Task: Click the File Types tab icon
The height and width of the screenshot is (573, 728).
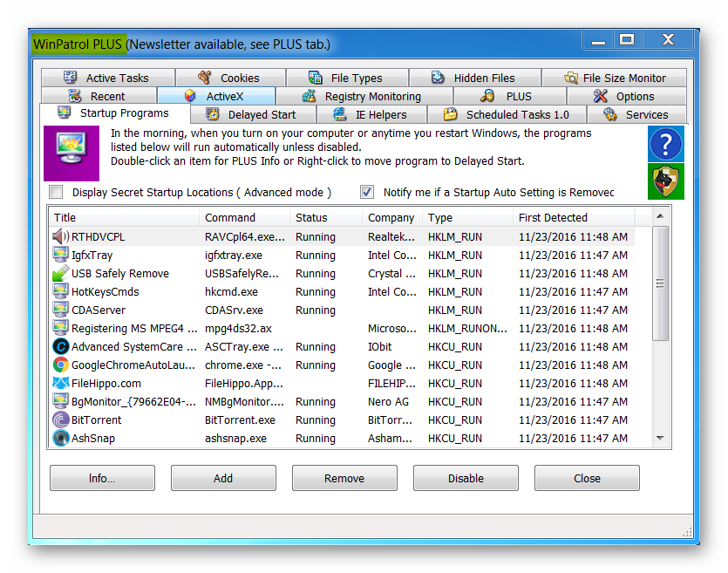Action: pos(316,77)
